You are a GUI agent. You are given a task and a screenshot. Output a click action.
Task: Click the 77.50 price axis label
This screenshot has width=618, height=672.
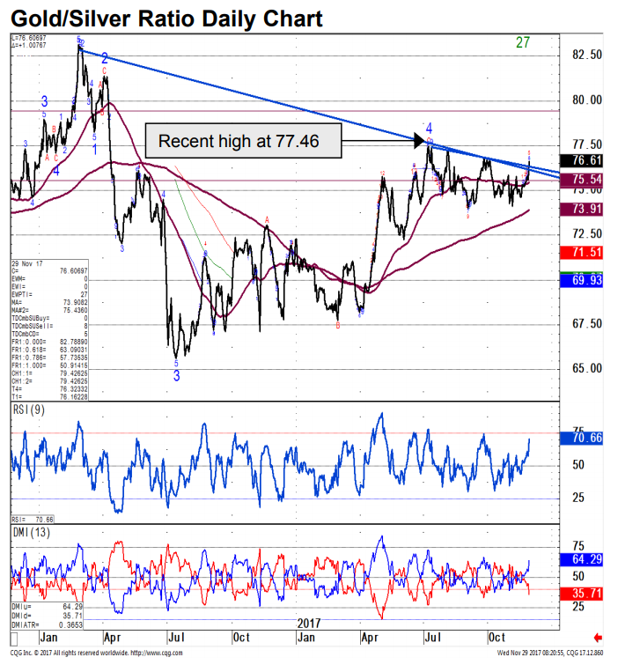(587, 144)
